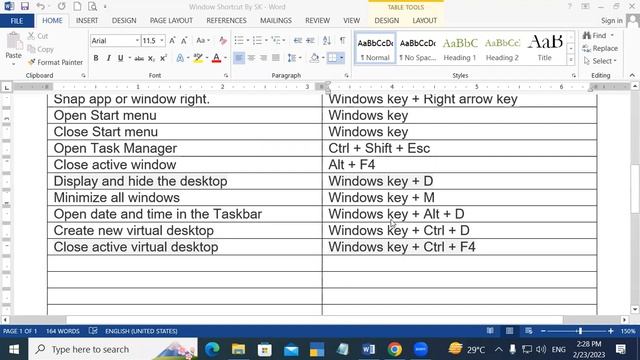Switch to Web Layout view icon
640x360 pixels.
click(529, 331)
